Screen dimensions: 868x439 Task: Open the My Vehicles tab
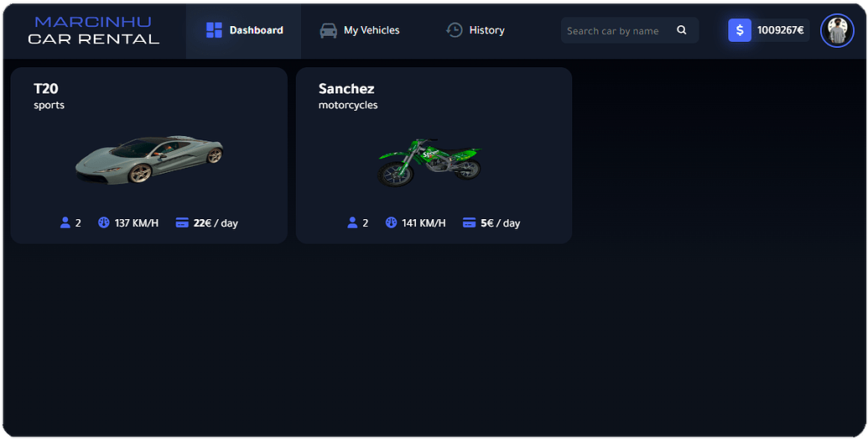click(372, 30)
